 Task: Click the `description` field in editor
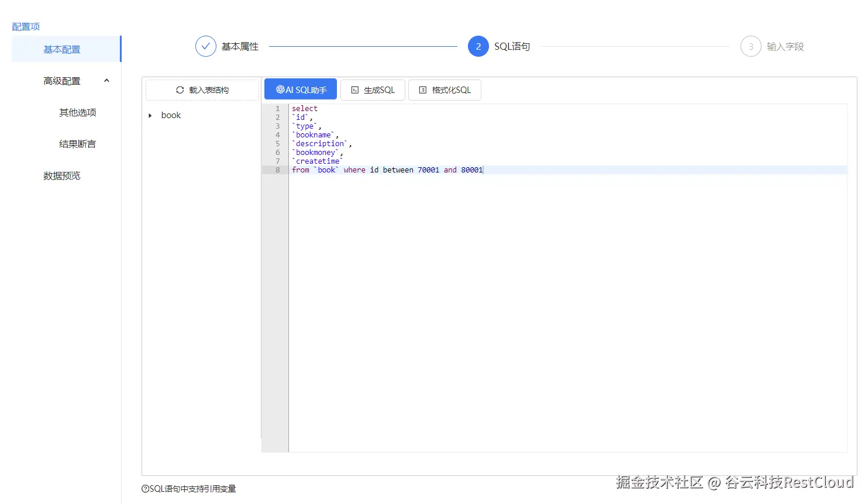point(320,144)
